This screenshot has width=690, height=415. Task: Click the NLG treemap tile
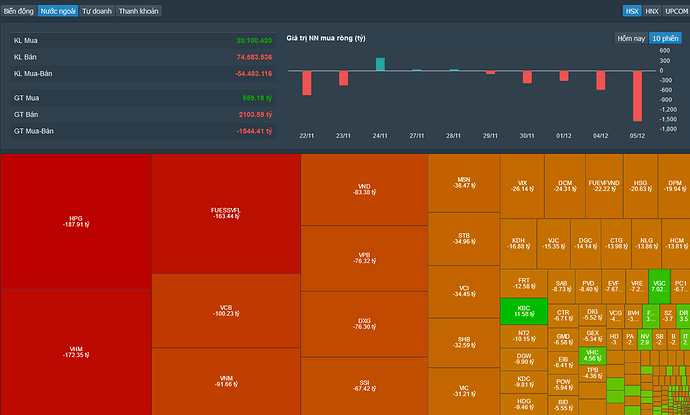(x=646, y=244)
